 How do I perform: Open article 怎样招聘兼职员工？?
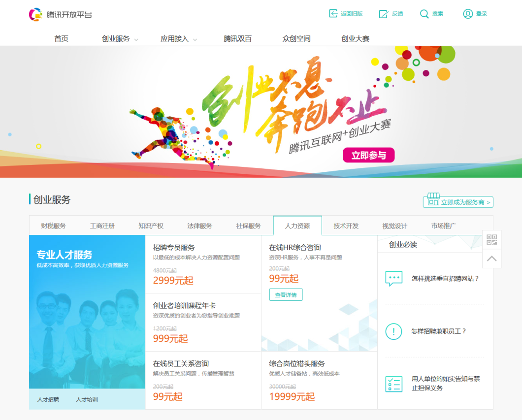438,331
